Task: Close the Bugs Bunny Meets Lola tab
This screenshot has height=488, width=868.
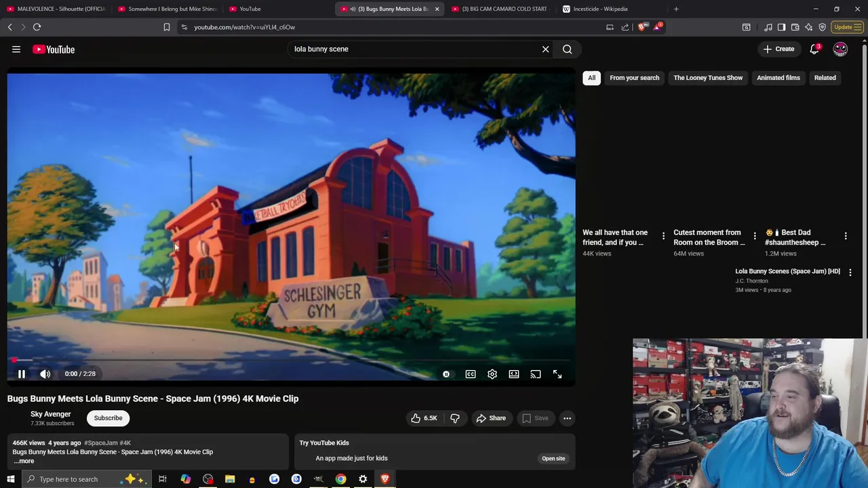Action: [x=437, y=9]
